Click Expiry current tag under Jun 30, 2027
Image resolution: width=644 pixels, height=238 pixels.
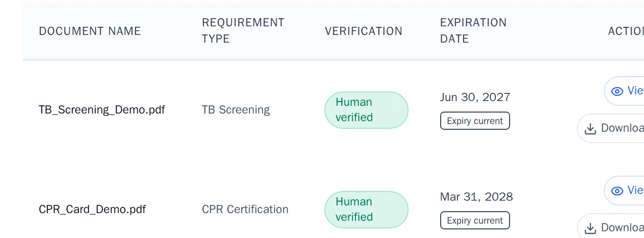click(x=475, y=121)
